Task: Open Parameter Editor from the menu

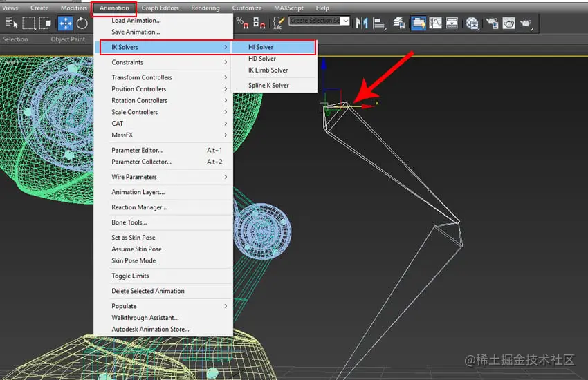Action: pos(163,151)
